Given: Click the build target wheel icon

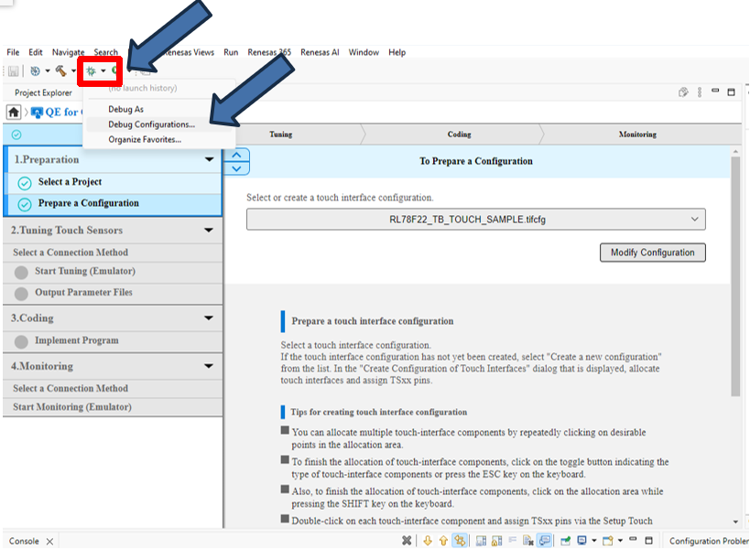Looking at the screenshot, I should click(x=36, y=71).
